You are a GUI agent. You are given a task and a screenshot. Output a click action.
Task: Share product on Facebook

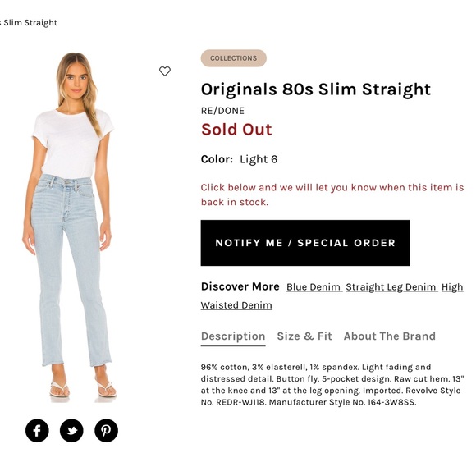(37, 431)
